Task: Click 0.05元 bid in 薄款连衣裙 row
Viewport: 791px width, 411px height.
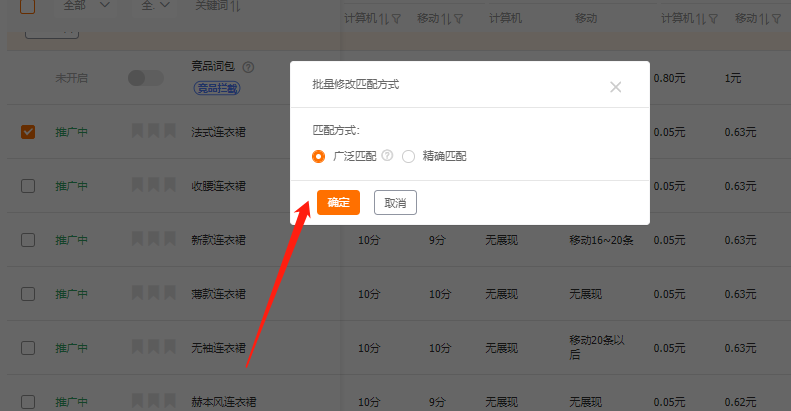Action: click(x=669, y=294)
